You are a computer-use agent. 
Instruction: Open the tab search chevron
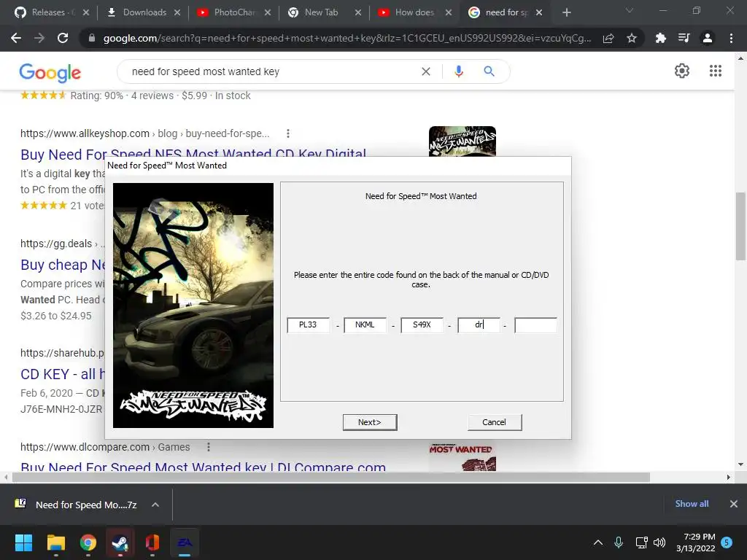coord(630,10)
